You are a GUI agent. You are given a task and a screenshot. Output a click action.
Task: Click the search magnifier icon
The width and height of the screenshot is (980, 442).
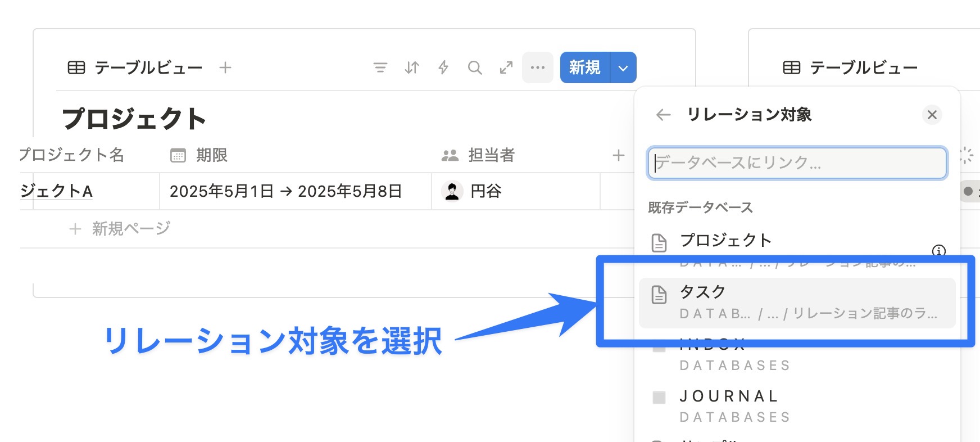[x=475, y=68]
